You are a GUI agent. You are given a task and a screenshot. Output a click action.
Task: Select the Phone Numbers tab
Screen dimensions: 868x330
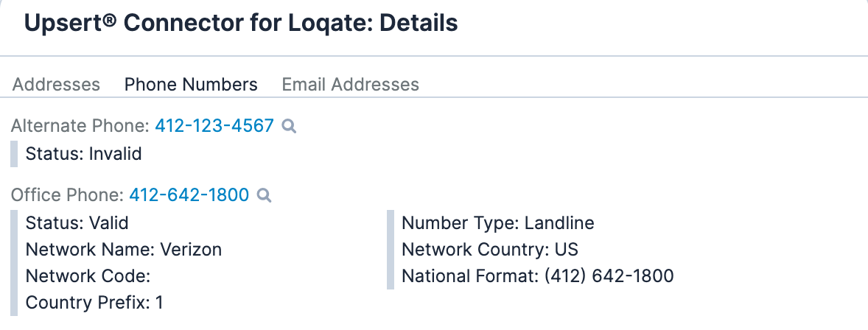tap(191, 85)
